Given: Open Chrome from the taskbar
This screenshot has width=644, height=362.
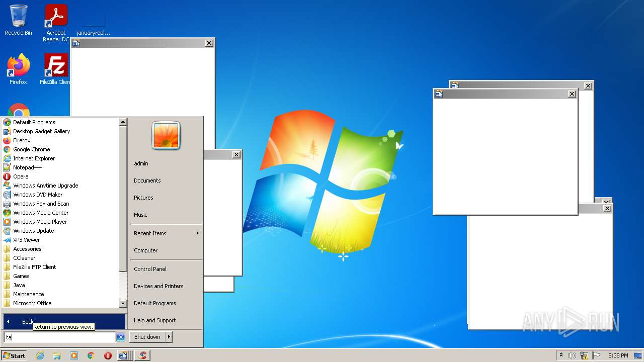Looking at the screenshot, I should pyautogui.click(x=91, y=355).
